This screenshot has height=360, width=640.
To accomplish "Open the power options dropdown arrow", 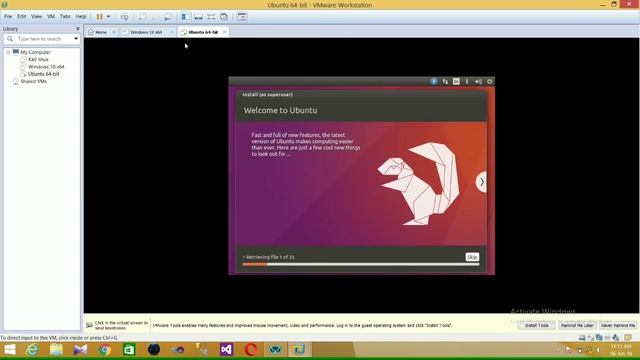I will click(109, 17).
